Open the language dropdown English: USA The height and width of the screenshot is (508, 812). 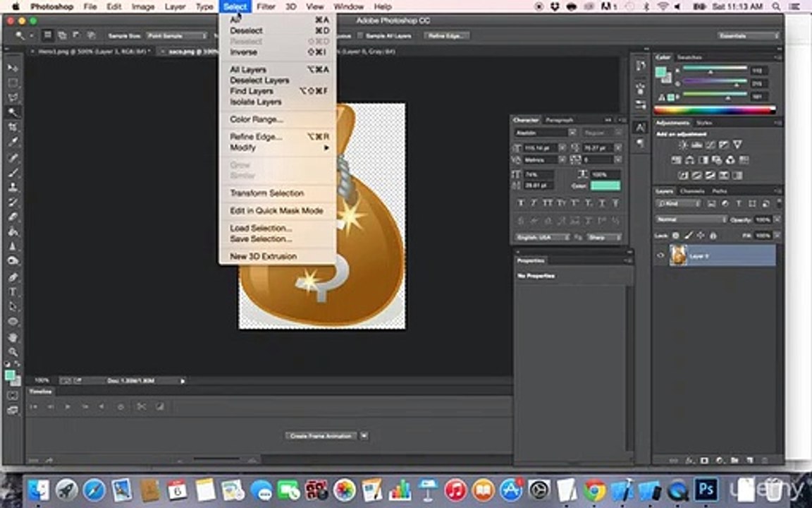(x=542, y=237)
